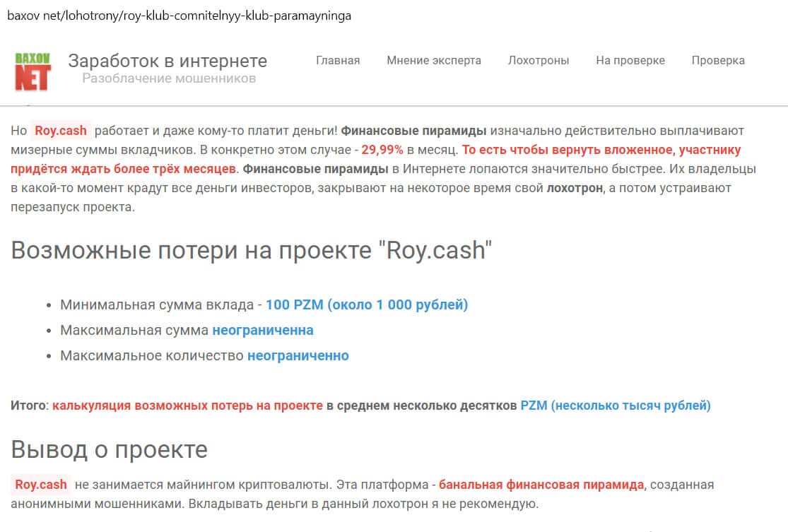Click the blue text 100 PZM (около 1 000 рублей)
The image size is (788, 532).
pos(367,305)
